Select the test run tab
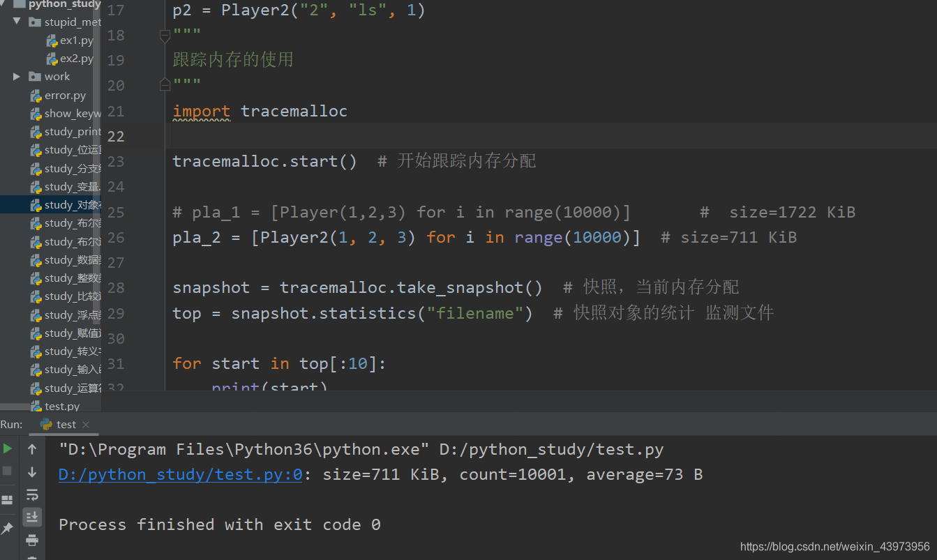The height and width of the screenshot is (560, 937). [58, 424]
